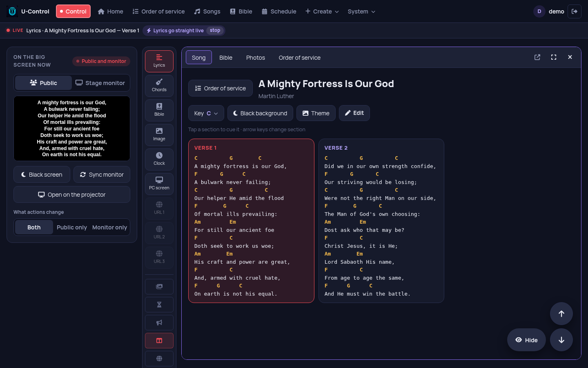This screenshot has width=588, height=368.
Task: Click Sync monitor button
Action: (x=102, y=175)
